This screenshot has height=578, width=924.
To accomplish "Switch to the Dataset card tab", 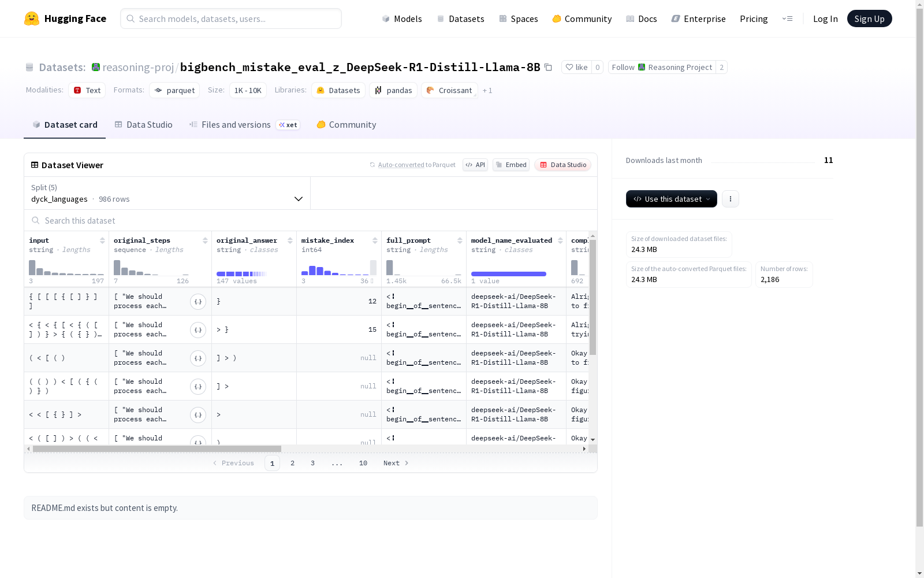I will tap(65, 125).
